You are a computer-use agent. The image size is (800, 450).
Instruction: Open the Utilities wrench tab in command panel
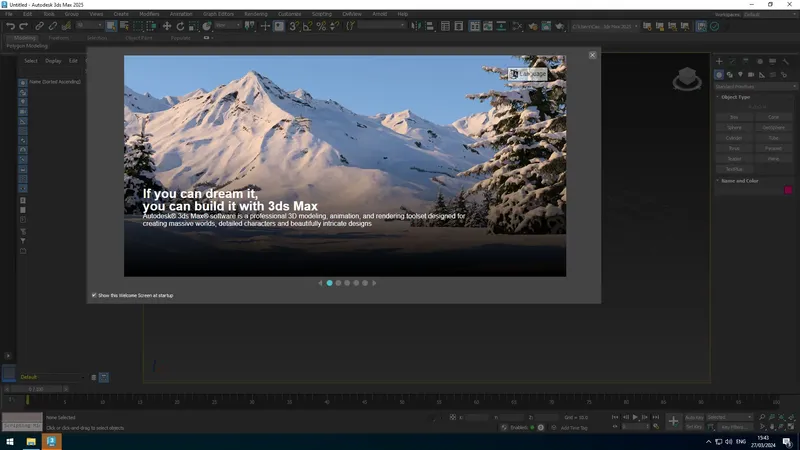(x=786, y=61)
